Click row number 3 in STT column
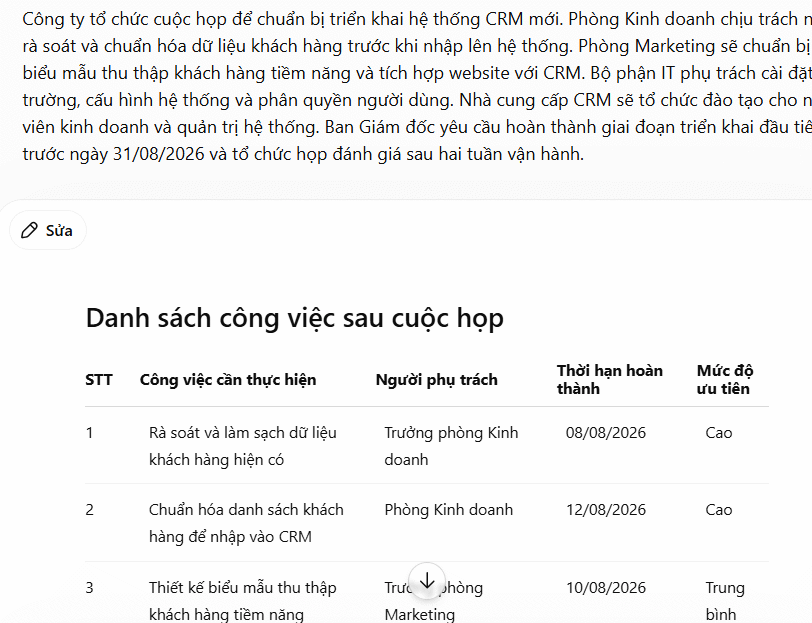The image size is (812, 623). pos(90,588)
